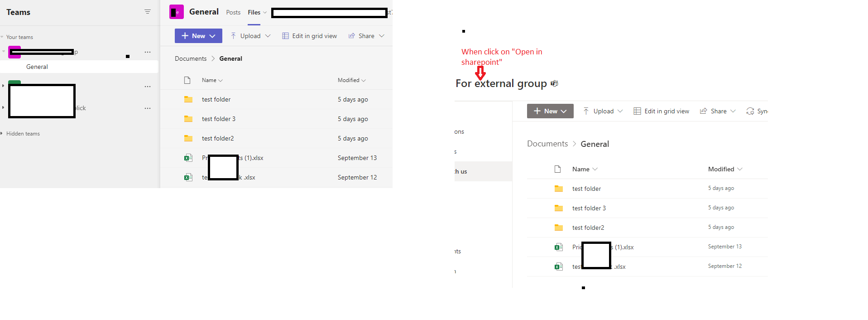This screenshot has width=868, height=320.
Task: Collapse the Your teams section
Action: (2, 37)
